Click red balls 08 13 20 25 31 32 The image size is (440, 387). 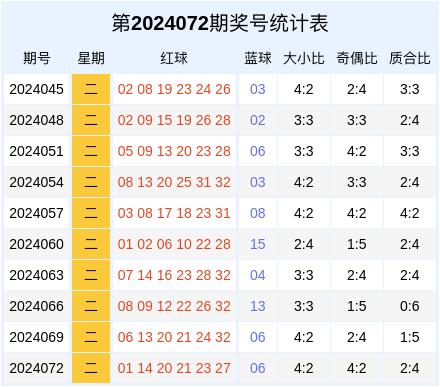click(x=174, y=182)
